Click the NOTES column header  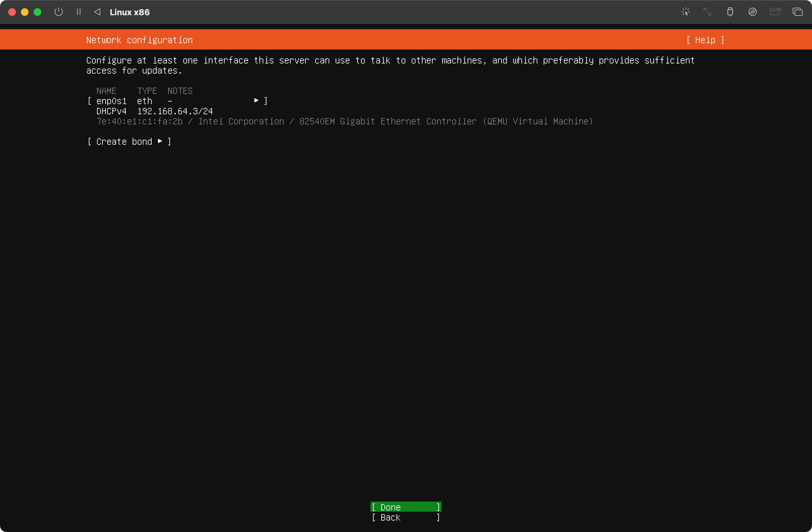point(180,91)
